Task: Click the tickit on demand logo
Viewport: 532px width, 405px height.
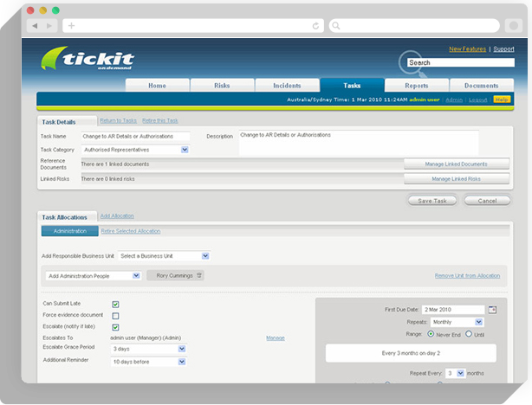Action: click(x=88, y=61)
